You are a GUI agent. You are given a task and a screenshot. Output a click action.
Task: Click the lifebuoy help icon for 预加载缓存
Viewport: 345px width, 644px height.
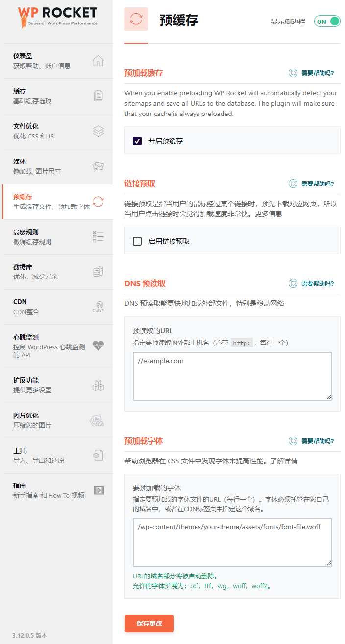pyautogui.click(x=293, y=73)
